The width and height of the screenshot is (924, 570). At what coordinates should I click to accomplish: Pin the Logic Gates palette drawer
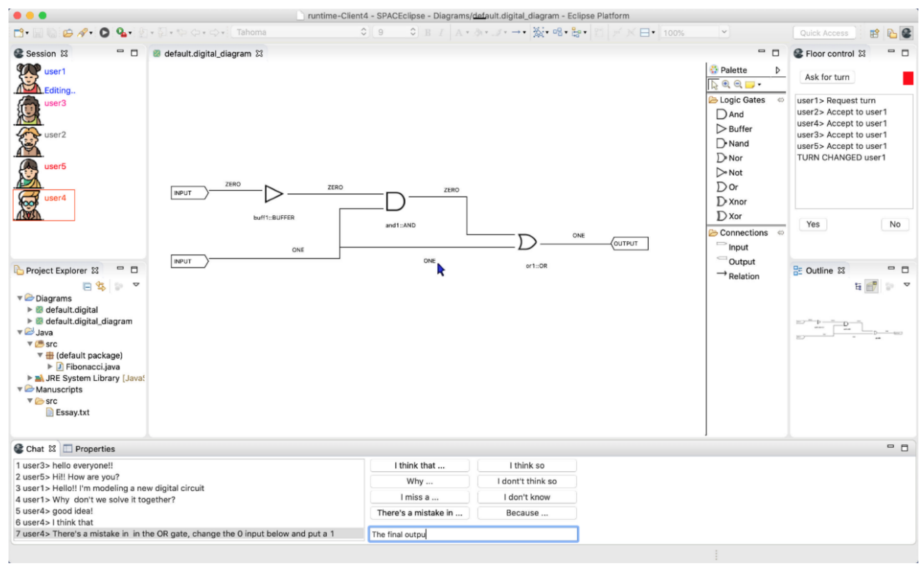(x=781, y=100)
